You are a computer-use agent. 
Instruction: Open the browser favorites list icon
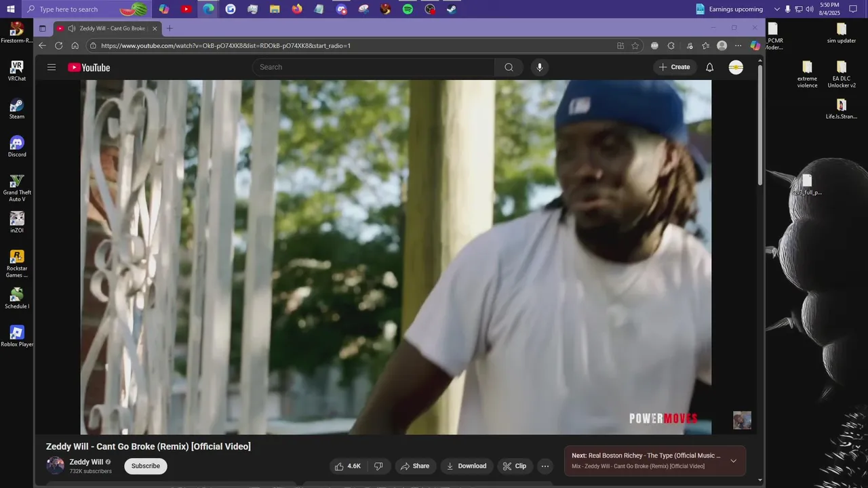[x=705, y=45]
